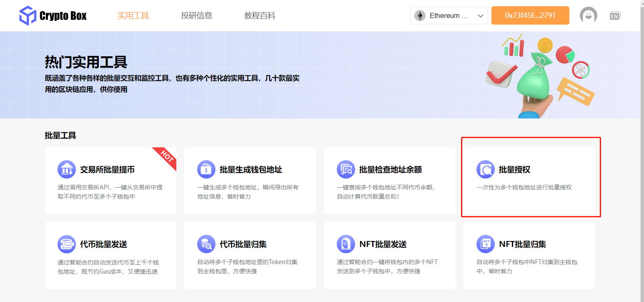Click the 批量检查地址余额 balance checker icon

[344, 169]
